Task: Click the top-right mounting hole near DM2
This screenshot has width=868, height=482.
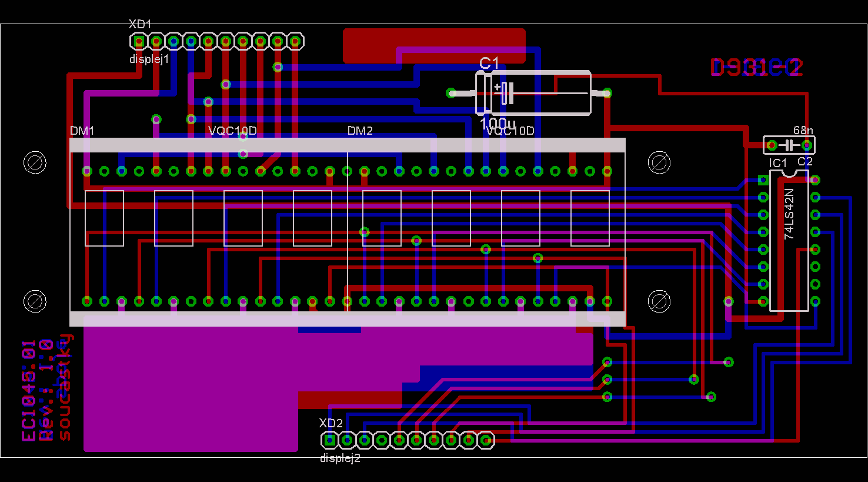Action: pyautogui.click(x=659, y=162)
